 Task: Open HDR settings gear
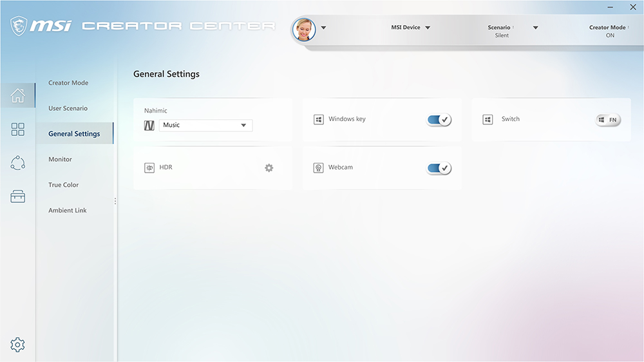tap(269, 167)
